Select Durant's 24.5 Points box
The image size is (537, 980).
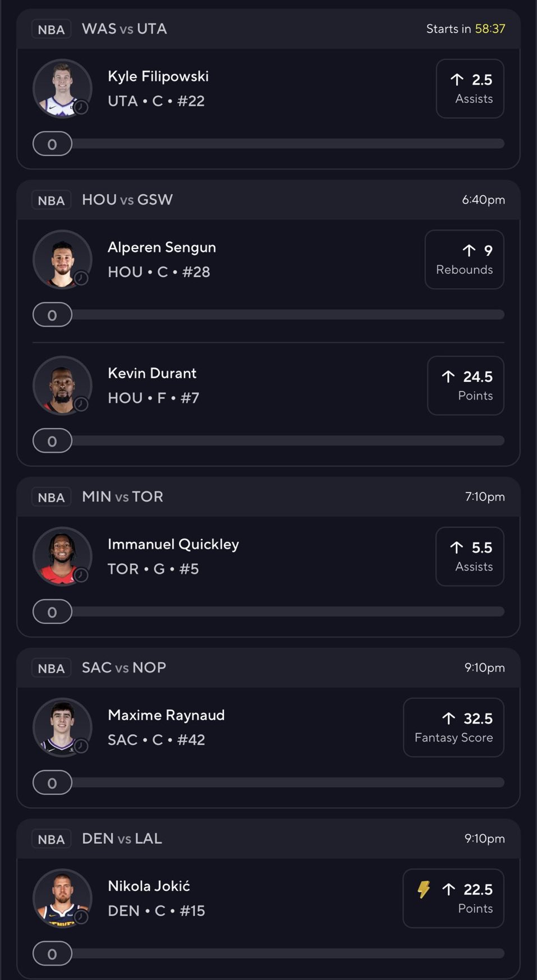465,385
